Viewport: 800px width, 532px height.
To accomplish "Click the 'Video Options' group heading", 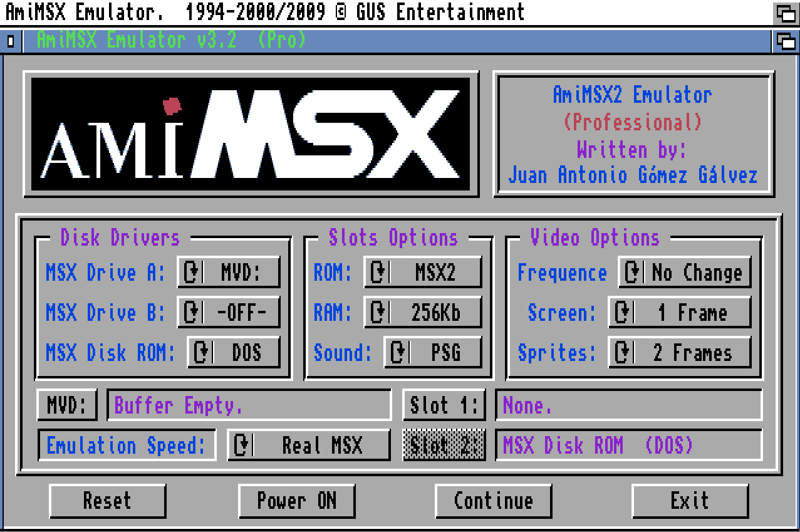I will [x=595, y=237].
